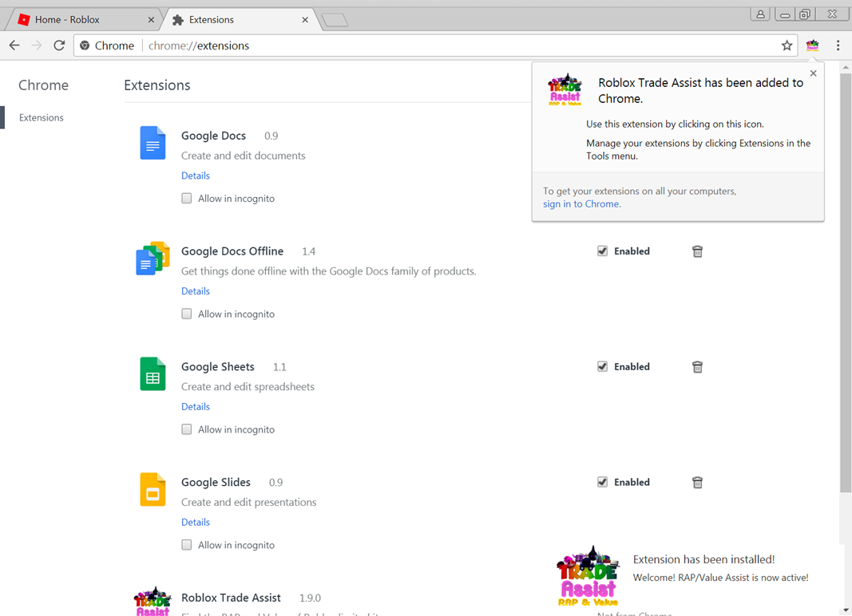The width and height of the screenshot is (852, 616).
Task: Click 'Create and edit spreadsheets' description
Action: (x=248, y=387)
